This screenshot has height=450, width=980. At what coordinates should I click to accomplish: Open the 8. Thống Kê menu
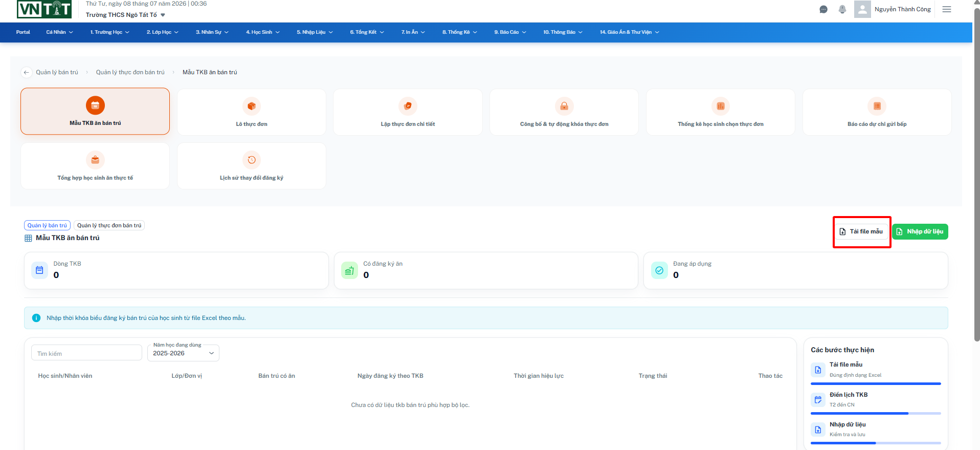point(460,32)
